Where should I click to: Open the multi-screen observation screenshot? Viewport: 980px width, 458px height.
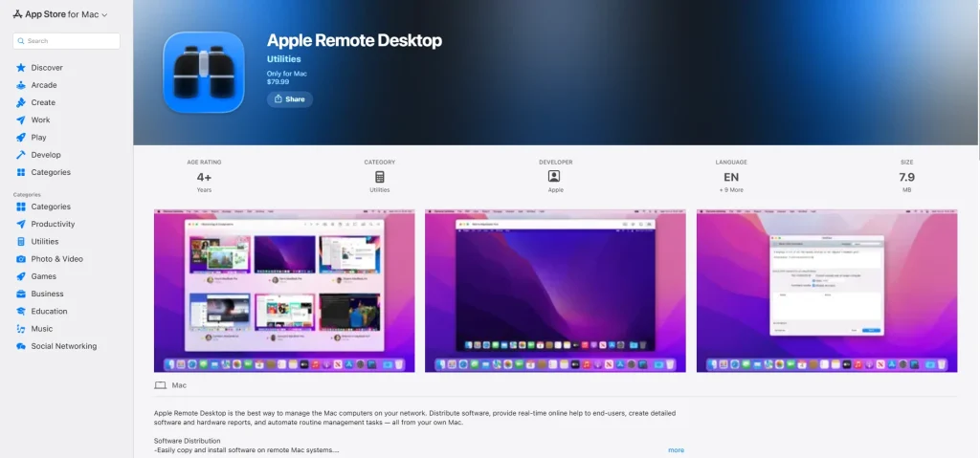point(284,291)
